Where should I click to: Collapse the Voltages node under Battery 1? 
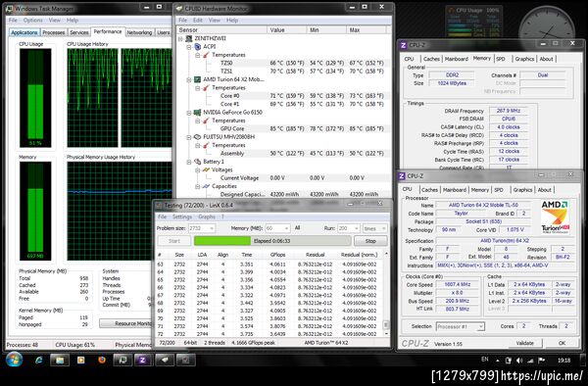click(x=198, y=169)
